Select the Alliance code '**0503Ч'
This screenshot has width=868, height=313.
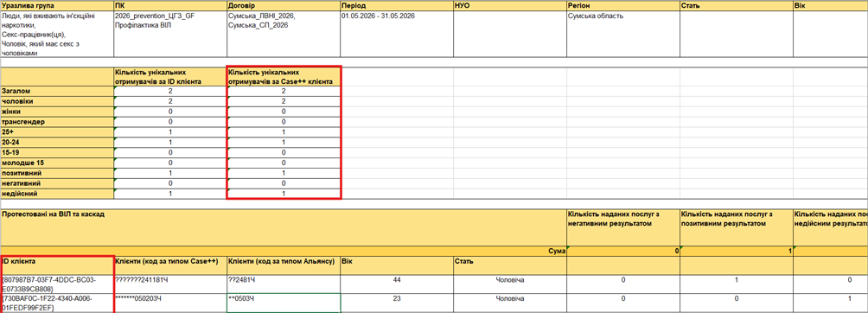284,303
